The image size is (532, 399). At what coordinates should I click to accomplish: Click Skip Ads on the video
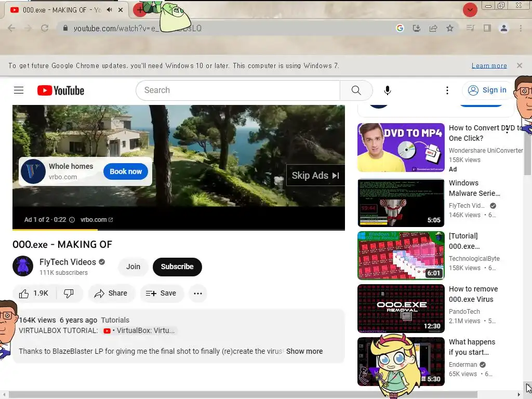[x=315, y=176]
